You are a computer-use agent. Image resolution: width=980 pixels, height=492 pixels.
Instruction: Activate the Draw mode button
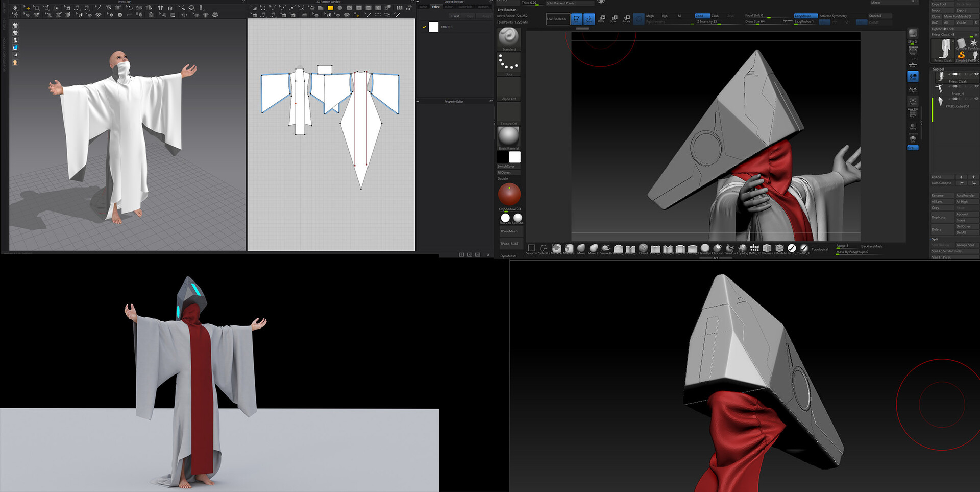589,19
